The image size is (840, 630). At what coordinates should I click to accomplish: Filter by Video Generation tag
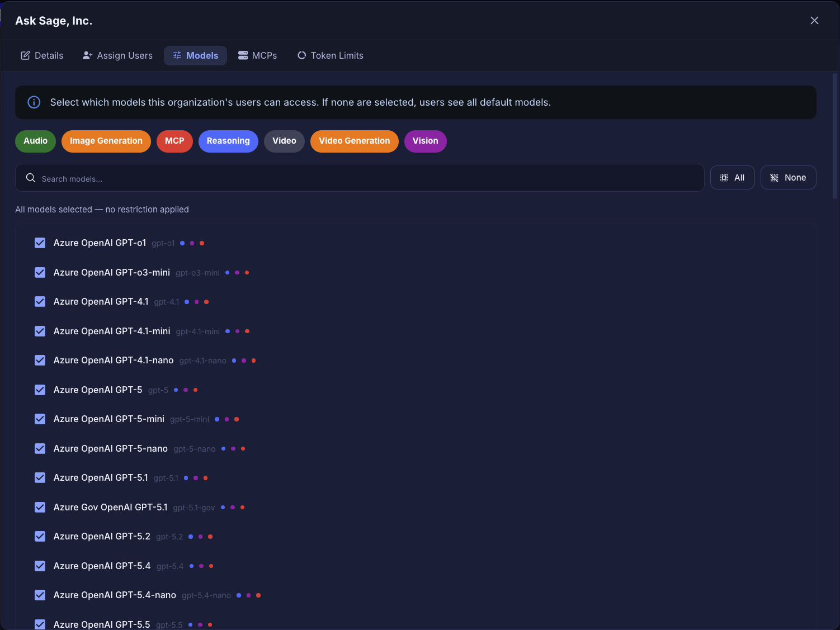355,141
